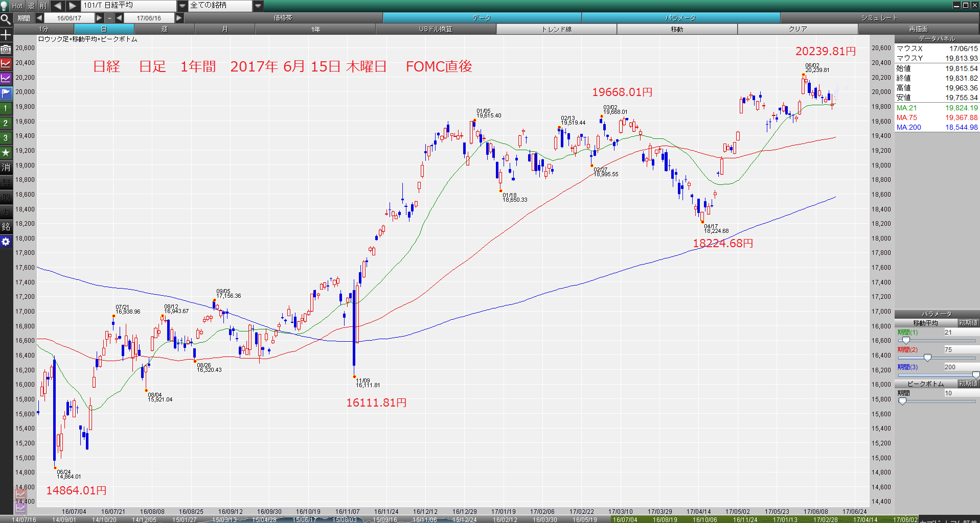
Task: Open the 101/T 日経平均 symbol dropdown
Action: [x=182, y=6]
